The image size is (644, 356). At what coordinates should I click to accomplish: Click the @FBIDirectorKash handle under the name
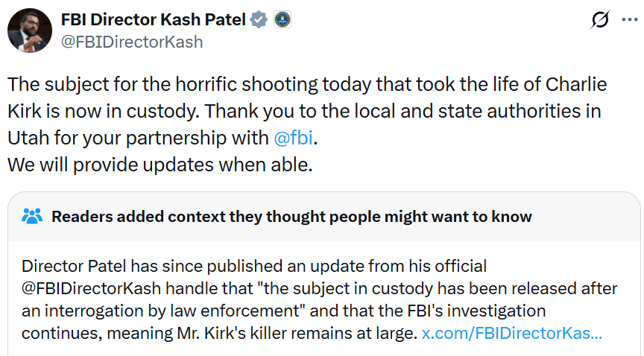[132, 42]
